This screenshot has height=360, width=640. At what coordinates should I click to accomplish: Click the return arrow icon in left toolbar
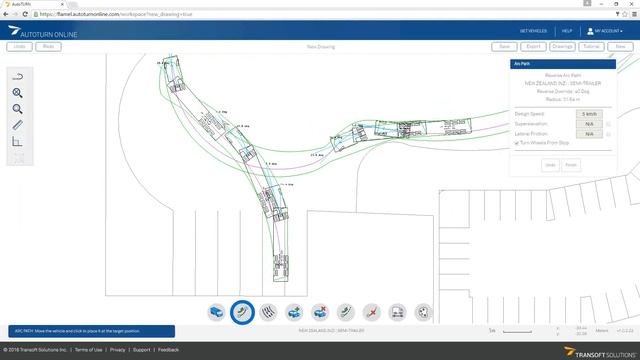click(x=18, y=77)
